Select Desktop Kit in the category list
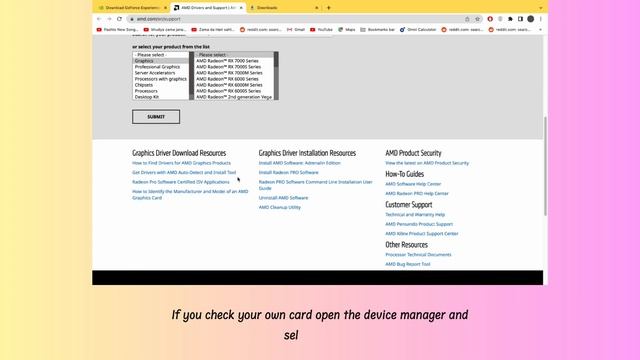Viewport: 640px width, 360px height. [x=161, y=97]
